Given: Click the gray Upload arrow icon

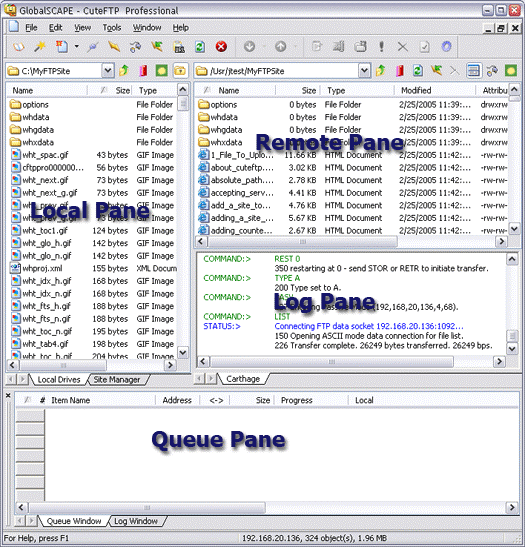Looking at the screenshot, I should (x=280, y=46).
